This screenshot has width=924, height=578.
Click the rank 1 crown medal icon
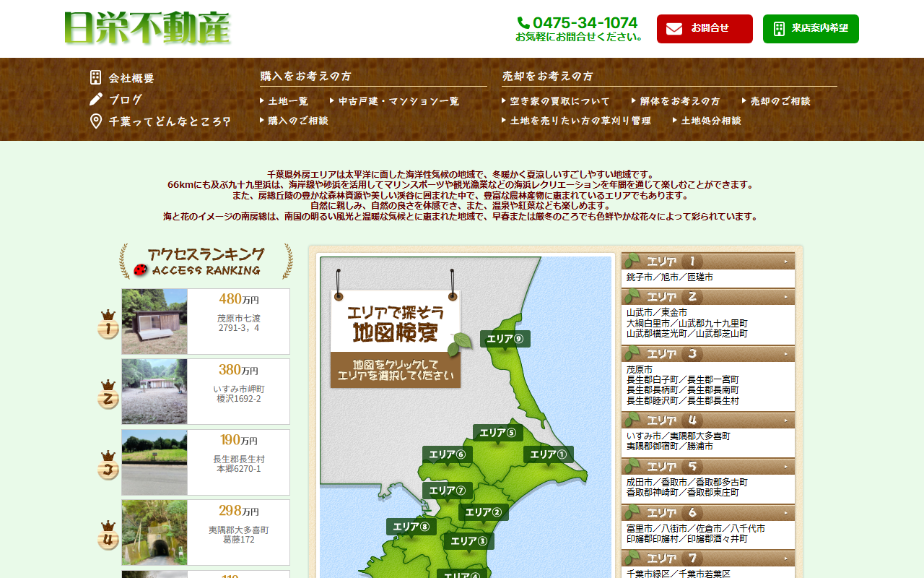tap(108, 324)
